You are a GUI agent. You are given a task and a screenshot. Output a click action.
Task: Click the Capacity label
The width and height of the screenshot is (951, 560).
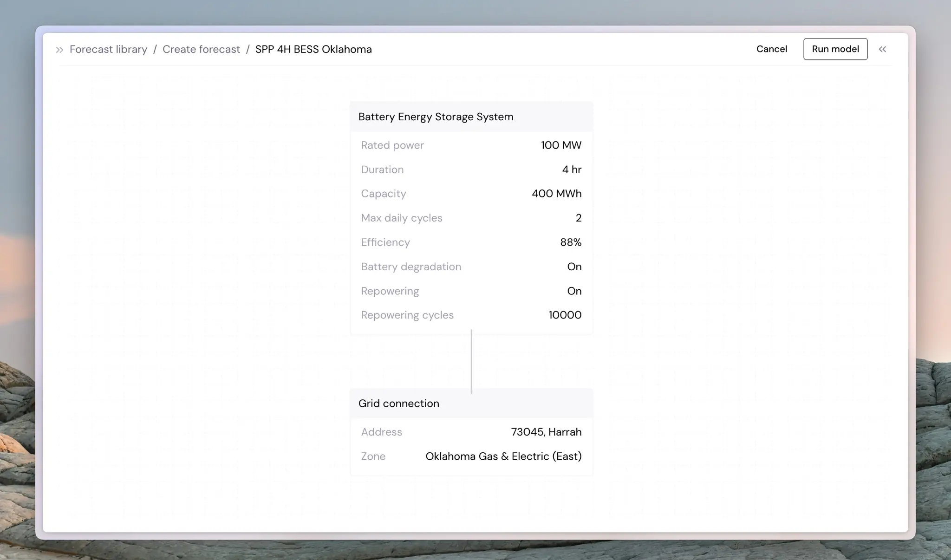click(x=384, y=194)
